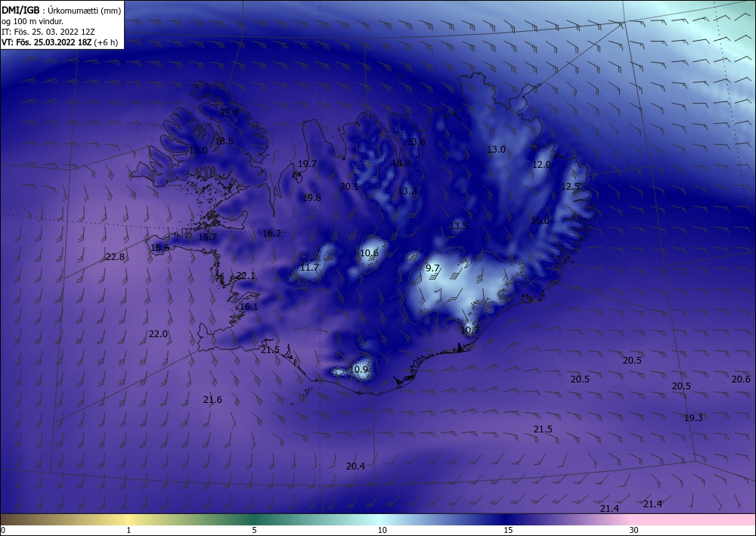756x536 pixels.
Task: Click the 12.0 value label
Action: tap(541, 165)
